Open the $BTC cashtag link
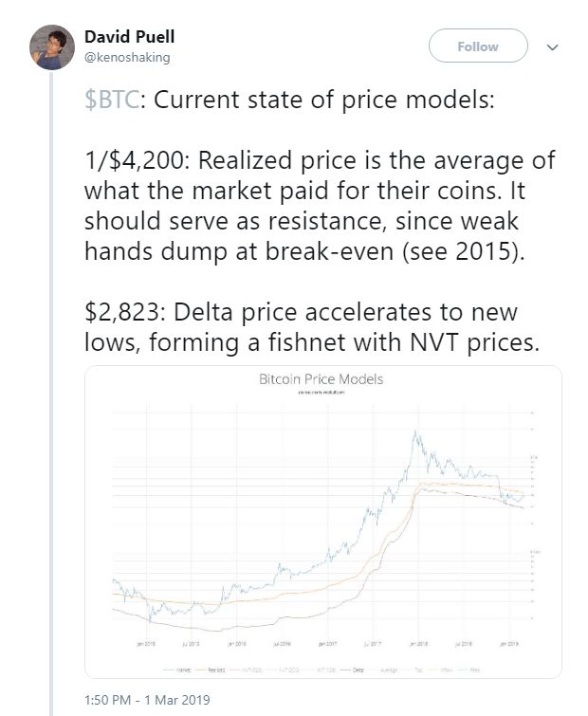 (112, 102)
